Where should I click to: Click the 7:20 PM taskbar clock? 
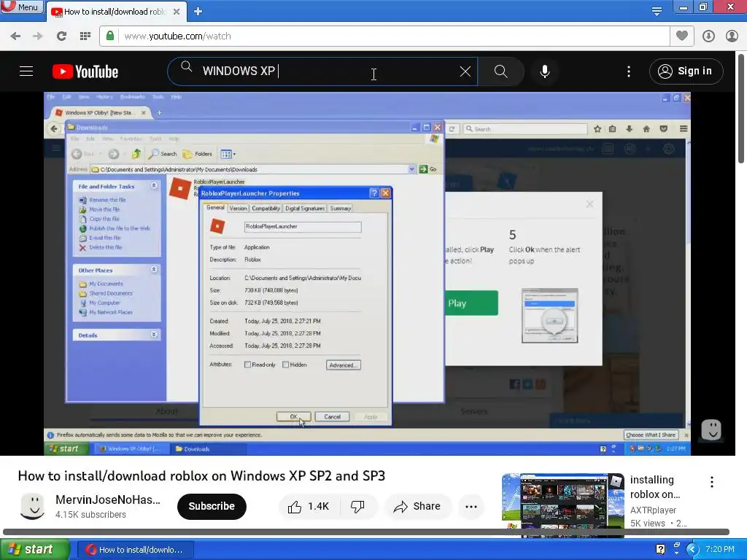coord(720,550)
